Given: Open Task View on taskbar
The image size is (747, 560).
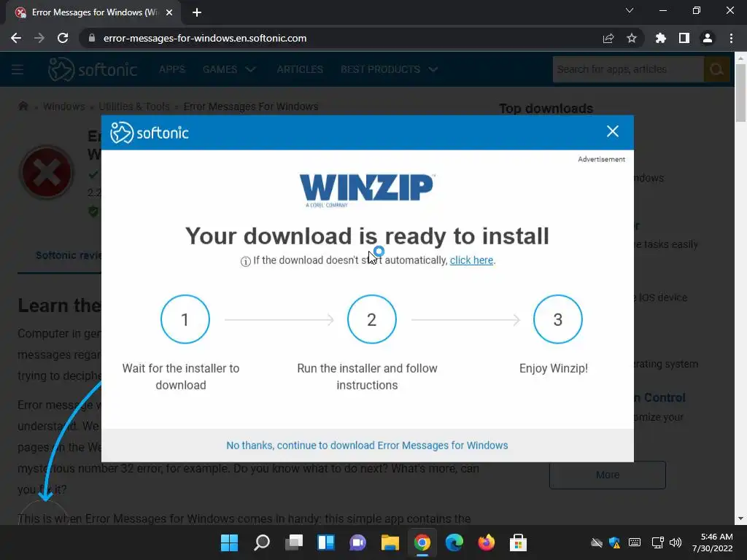Looking at the screenshot, I should (294, 542).
